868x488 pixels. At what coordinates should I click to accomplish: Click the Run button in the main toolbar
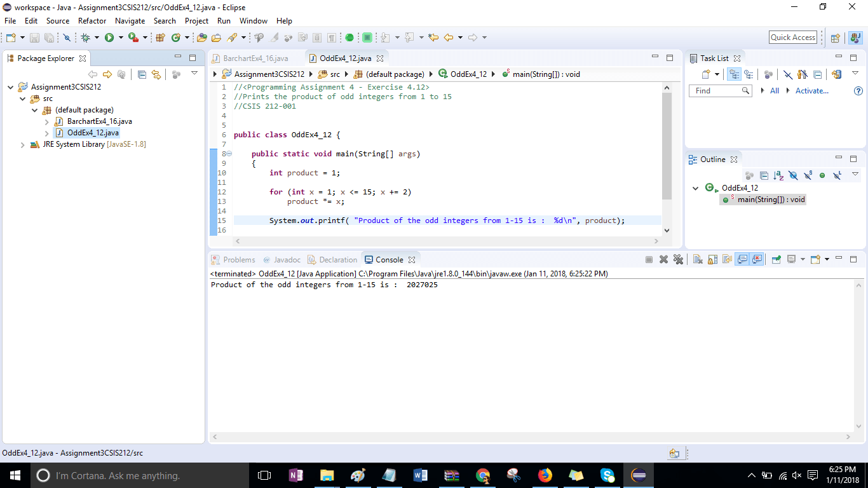pyautogui.click(x=109, y=37)
